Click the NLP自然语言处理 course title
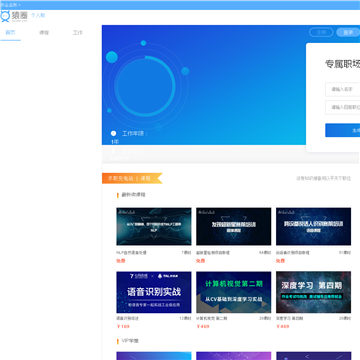The image size is (360, 360). 131,253
